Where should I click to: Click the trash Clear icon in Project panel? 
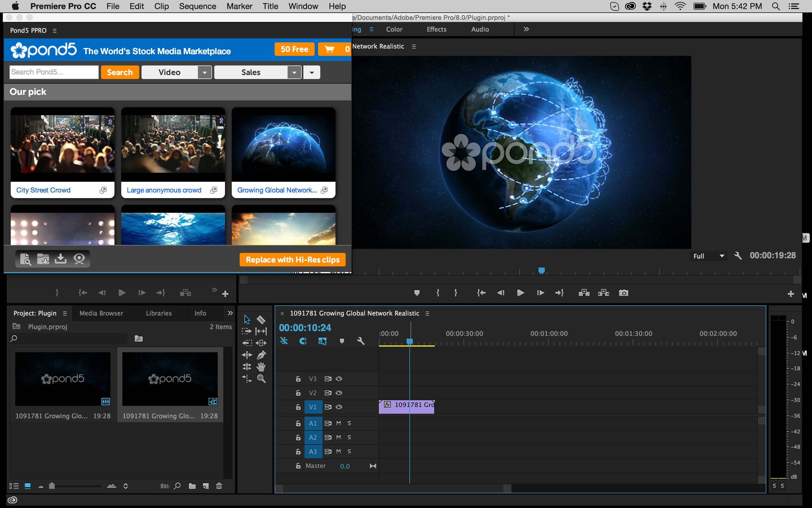point(219,486)
